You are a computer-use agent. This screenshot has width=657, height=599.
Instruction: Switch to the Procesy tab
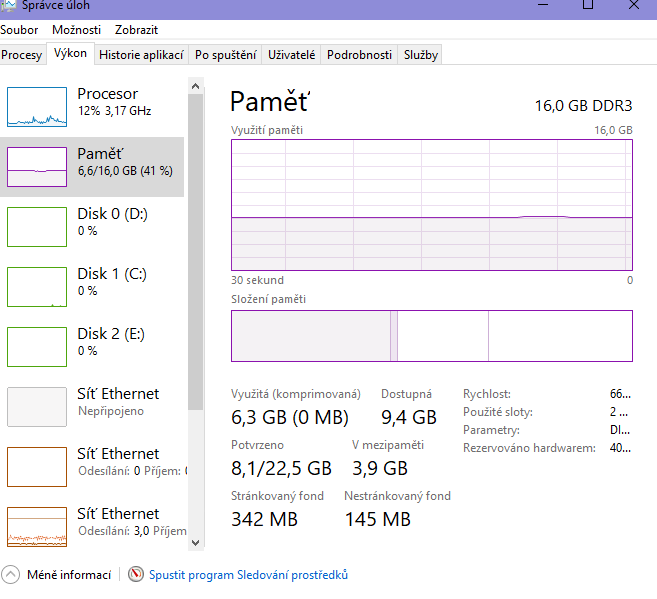tap(22, 55)
